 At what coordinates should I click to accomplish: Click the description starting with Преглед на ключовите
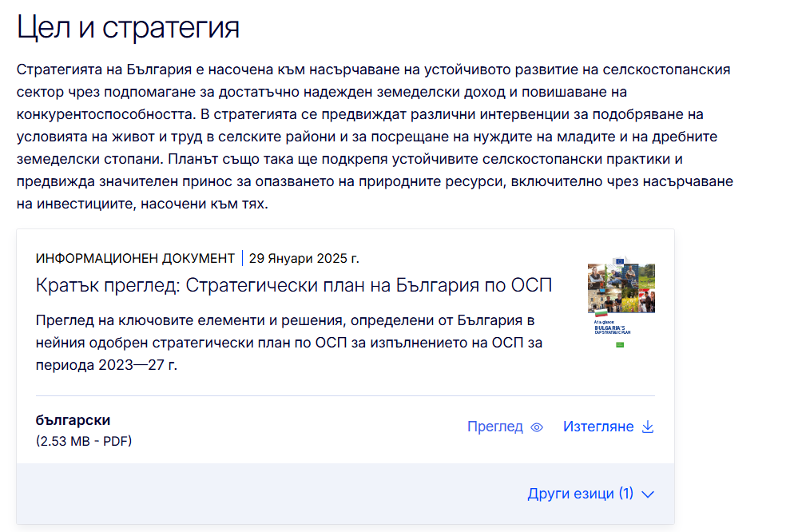coord(289,343)
